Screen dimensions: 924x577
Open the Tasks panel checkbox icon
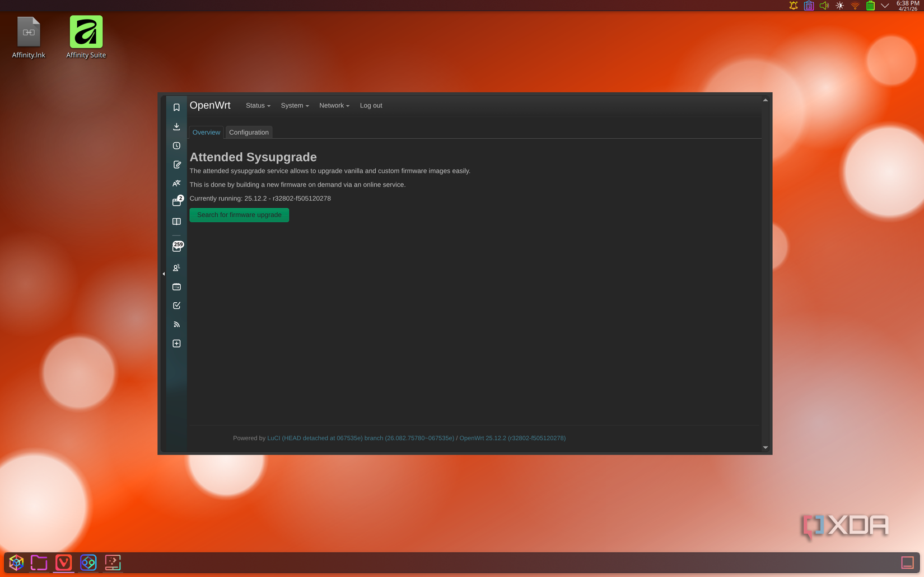click(176, 306)
